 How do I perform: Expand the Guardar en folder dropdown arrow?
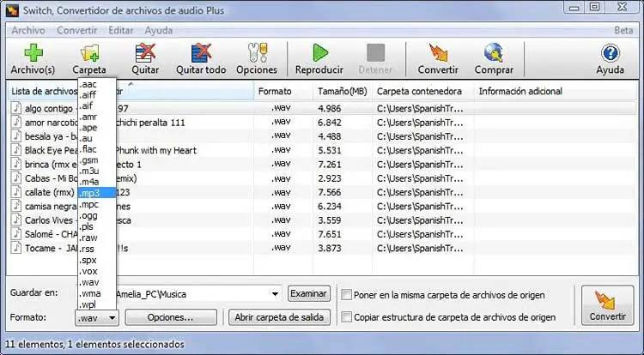(x=275, y=294)
